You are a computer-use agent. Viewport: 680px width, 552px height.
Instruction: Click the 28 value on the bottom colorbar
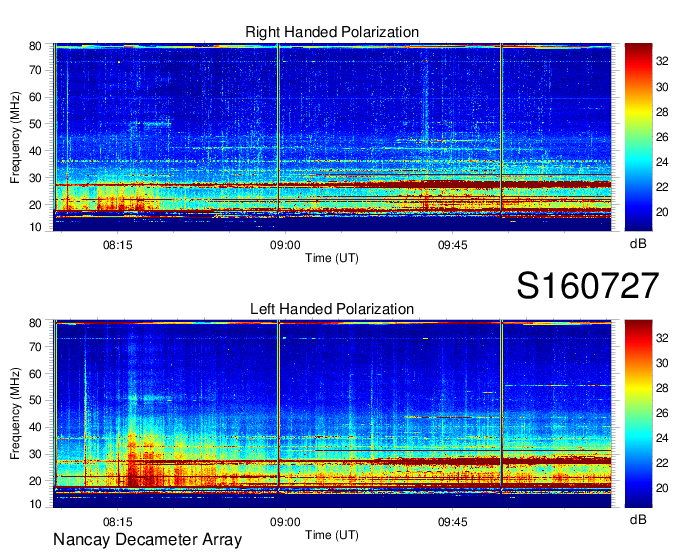[x=662, y=388]
